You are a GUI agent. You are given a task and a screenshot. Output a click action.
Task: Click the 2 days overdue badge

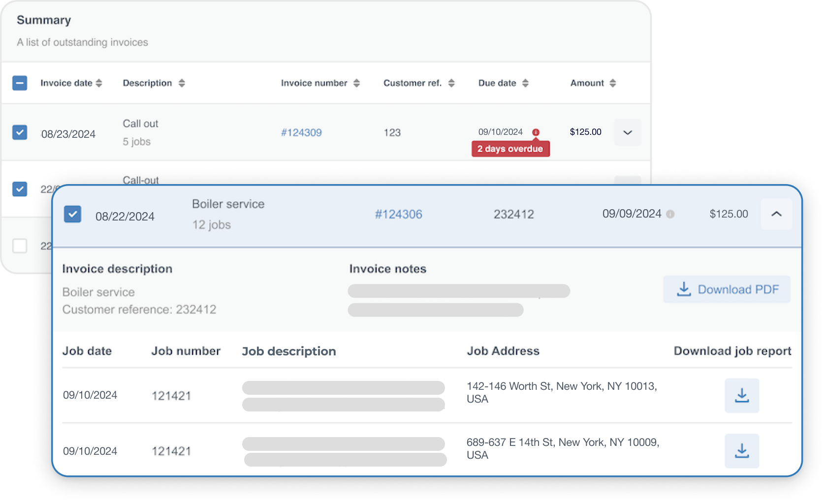pyautogui.click(x=510, y=149)
